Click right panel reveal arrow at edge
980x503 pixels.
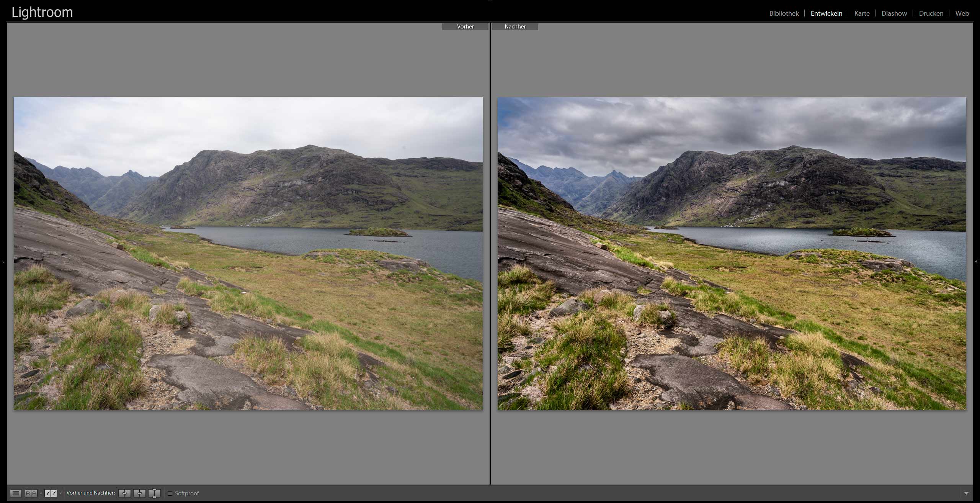[x=977, y=262]
